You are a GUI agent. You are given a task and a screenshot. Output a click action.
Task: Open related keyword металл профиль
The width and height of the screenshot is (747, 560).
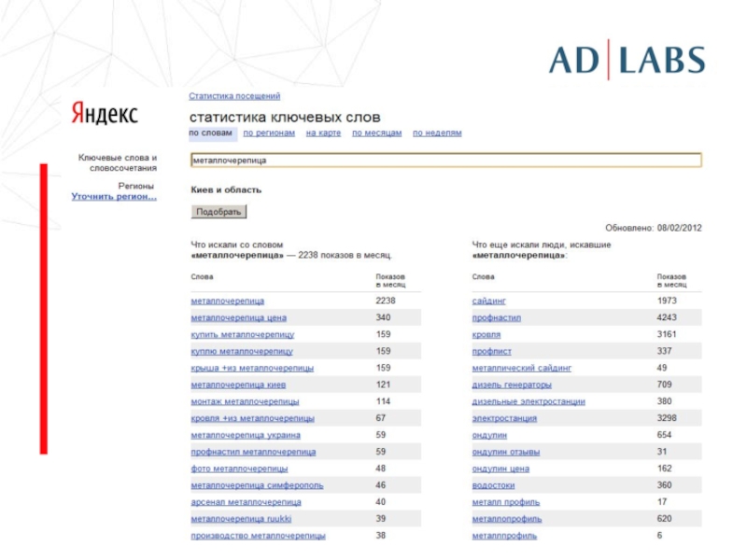[505, 502]
